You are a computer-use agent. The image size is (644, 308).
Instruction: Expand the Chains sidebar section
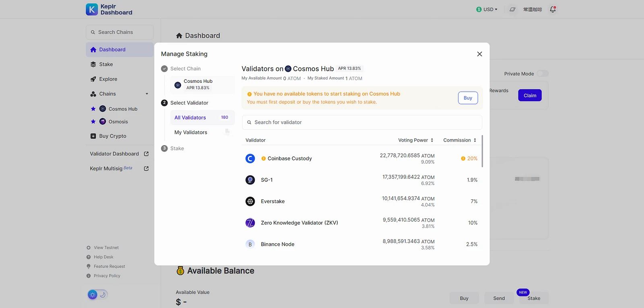(x=147, y=94)
